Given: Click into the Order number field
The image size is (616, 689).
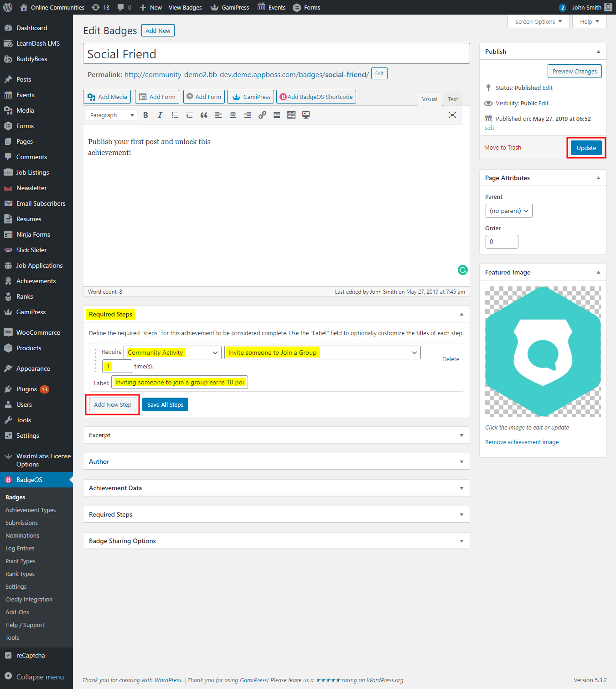Looking at the screenshot, I should pyautogui.click(x=502, y=242).
